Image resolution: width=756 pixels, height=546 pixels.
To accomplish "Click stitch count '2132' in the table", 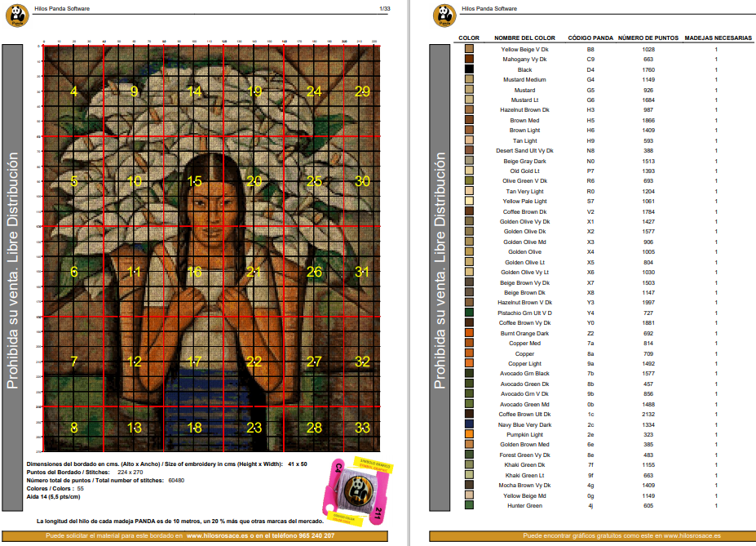I will click(x=648, y=414).
